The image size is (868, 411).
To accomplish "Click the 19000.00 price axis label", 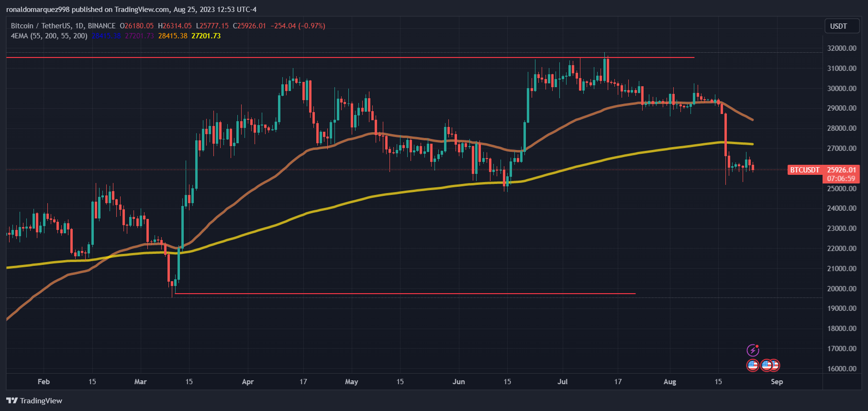I will pyautogui.click(x=842, y=308).
